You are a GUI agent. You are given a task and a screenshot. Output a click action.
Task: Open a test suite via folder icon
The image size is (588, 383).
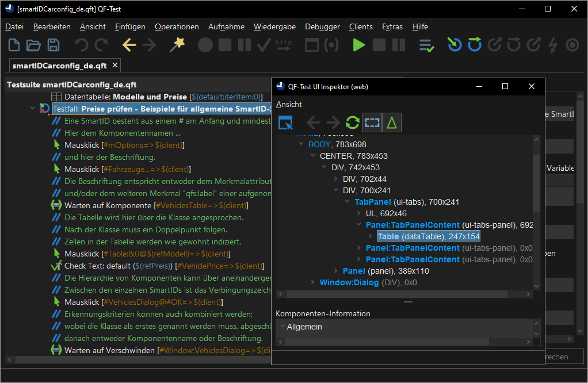click(33, 45)
